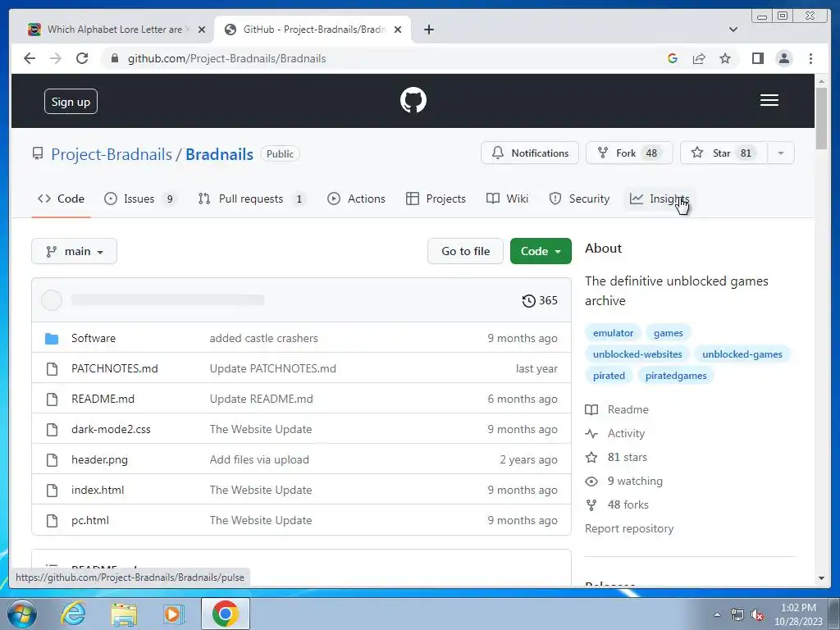Click the browser address bar URL

[226, 58]
